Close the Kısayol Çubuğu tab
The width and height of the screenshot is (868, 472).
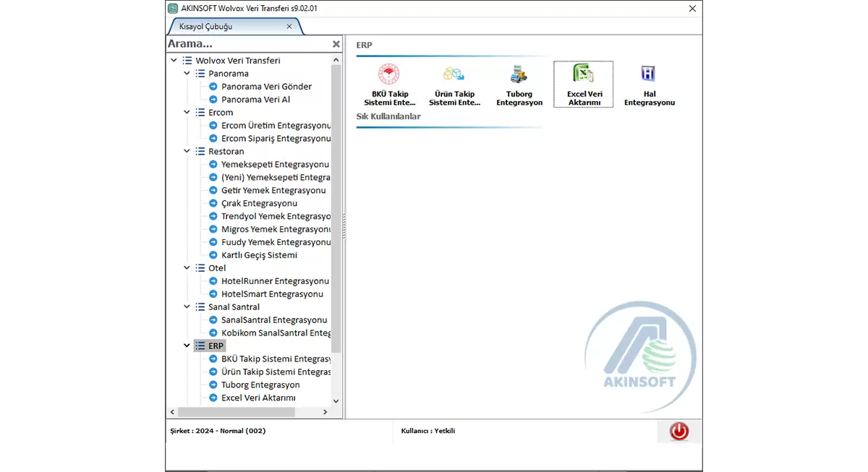pos(289,27)
